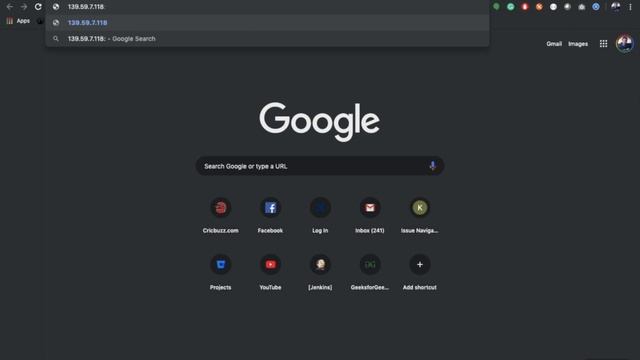This screenshot has height=360, width=640.
Task: Open the camera extension icon
Action: (x=582, y=7)
